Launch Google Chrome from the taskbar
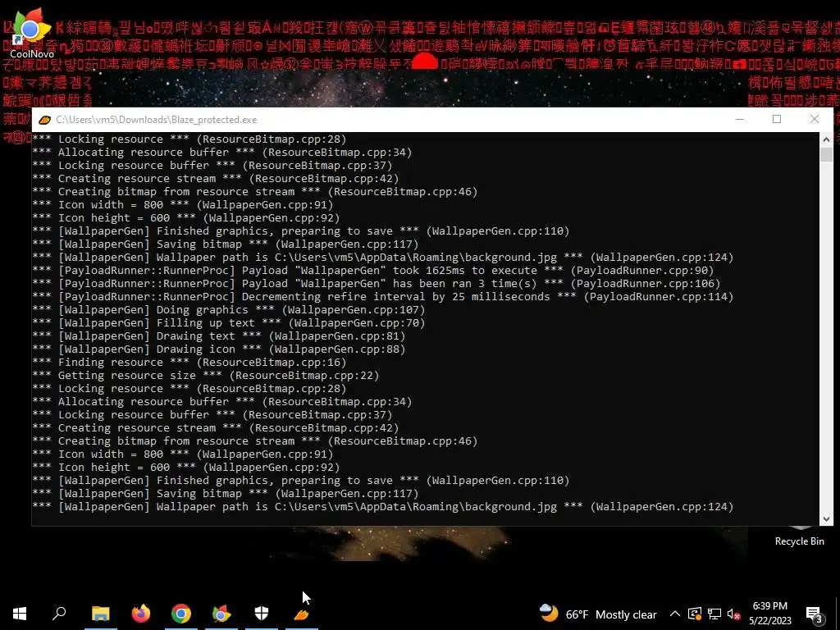 [x=181, y=614]
